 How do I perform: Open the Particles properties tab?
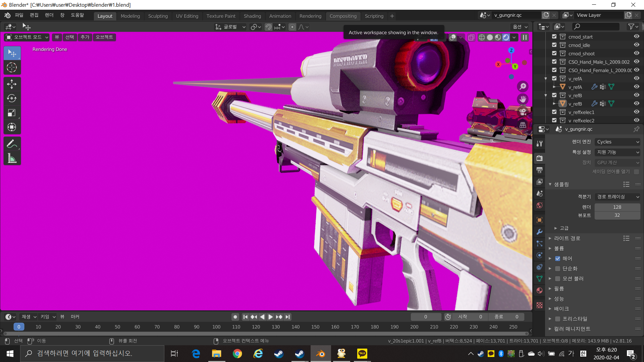[539, 243]
